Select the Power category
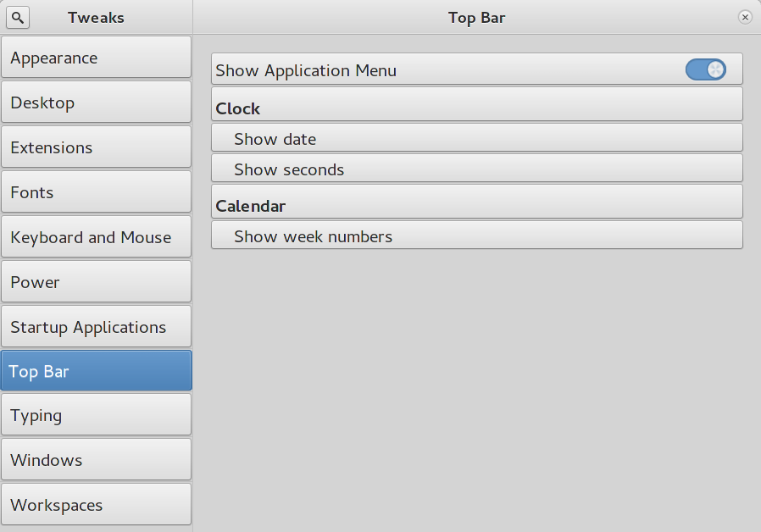 tap(96, 282)
